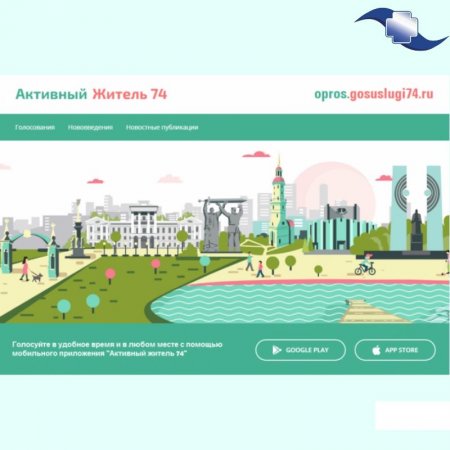Open the Новостные публикации menu item
Screen dimensions: 450x450
point(162,127)
